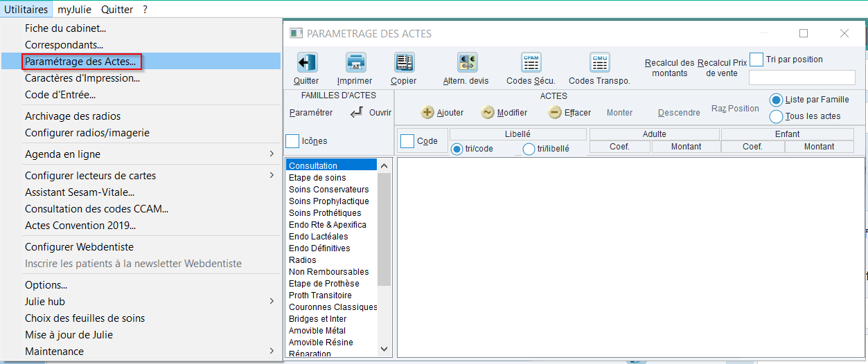868x364 pixels.
Task: Click the Ajouter plus icon
Action: 427,112
